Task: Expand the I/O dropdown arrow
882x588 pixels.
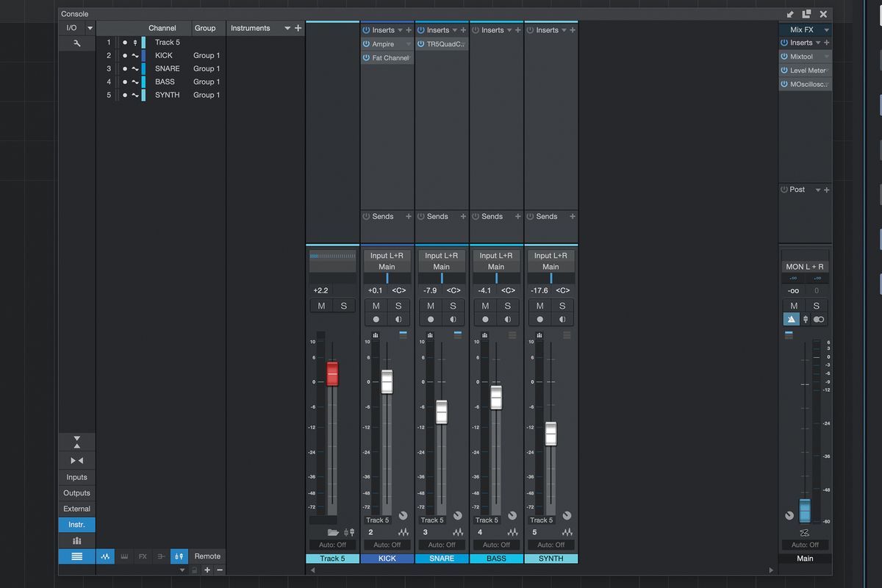Action: coord(90,28)
